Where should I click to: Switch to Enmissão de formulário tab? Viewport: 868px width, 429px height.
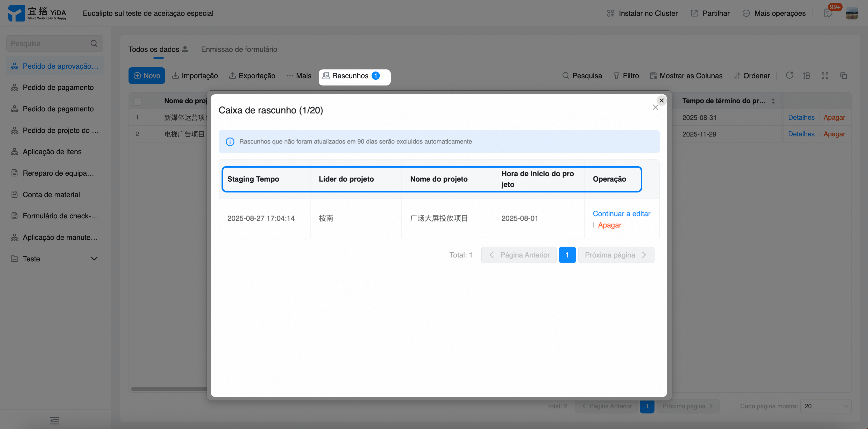[239, 49]
